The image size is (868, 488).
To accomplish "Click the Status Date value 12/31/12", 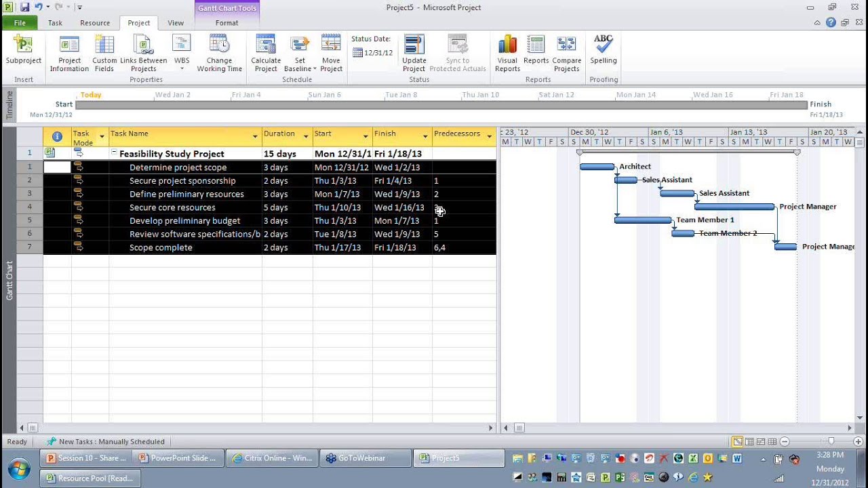I will [378, 52].
